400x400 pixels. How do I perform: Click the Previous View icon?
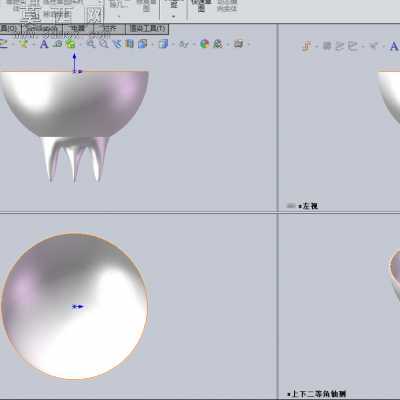click(x=117, y=44)
